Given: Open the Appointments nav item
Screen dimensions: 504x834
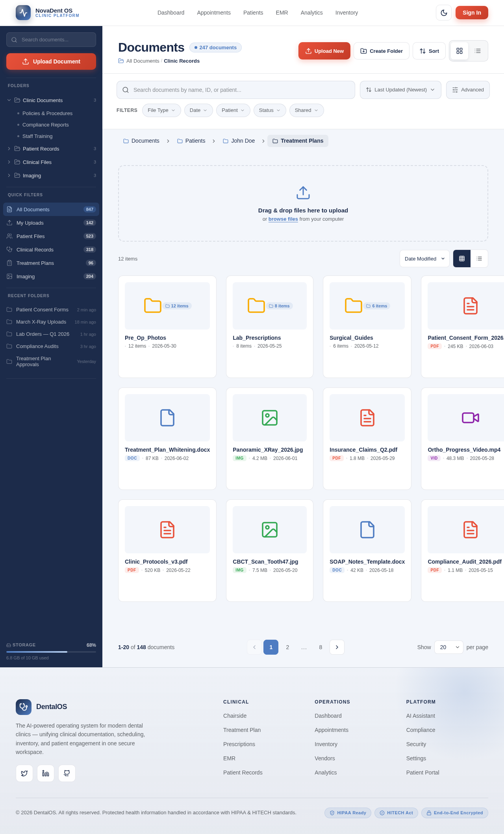Looking at the screenshot, I should (x=214, y=13).
